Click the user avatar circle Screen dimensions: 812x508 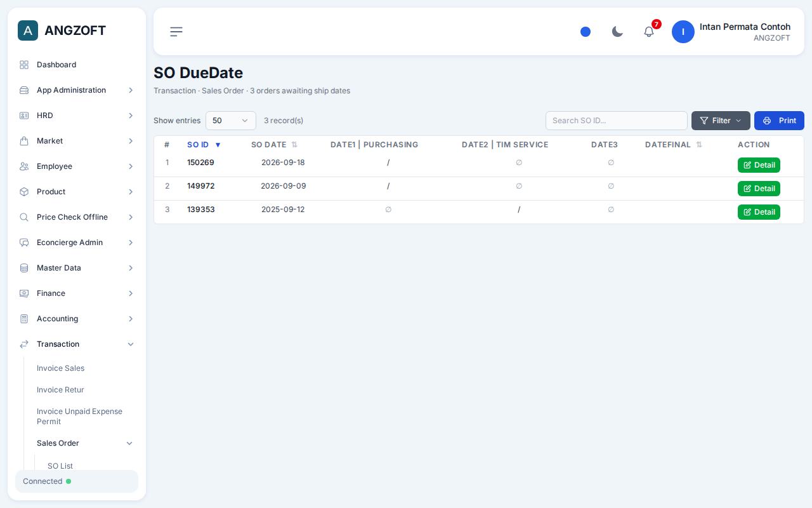(683, 32)
